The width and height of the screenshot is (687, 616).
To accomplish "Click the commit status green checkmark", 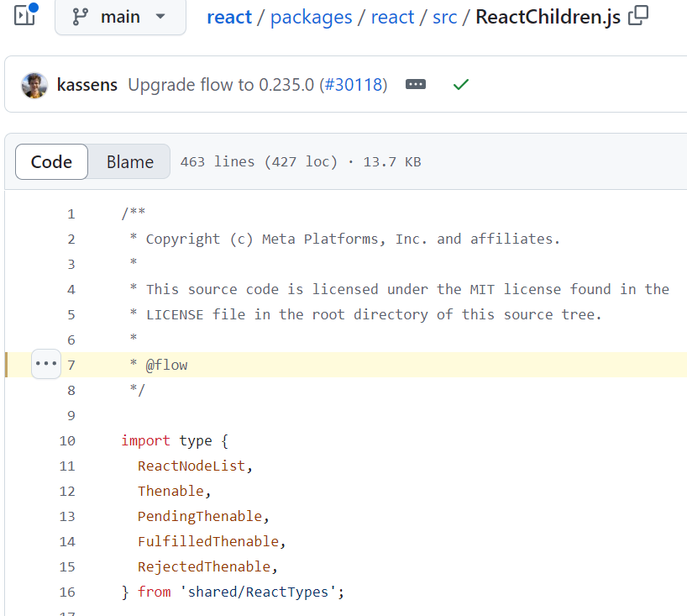I will click(x=460, y=84).
